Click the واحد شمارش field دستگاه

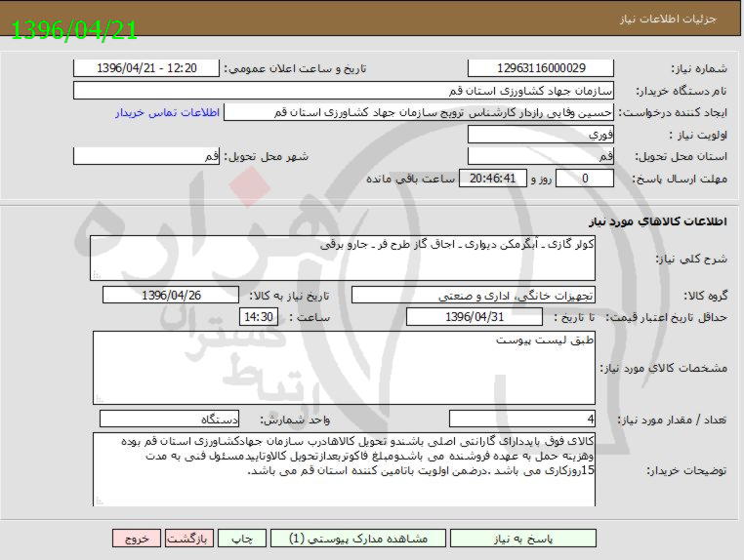coord(169,420)
